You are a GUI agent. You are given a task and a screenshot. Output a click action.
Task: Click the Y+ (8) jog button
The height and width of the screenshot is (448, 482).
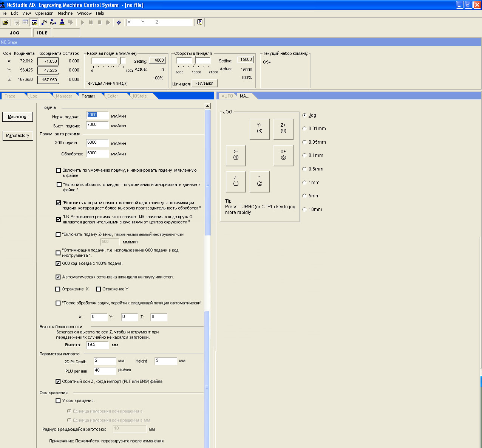click(260, 129)
